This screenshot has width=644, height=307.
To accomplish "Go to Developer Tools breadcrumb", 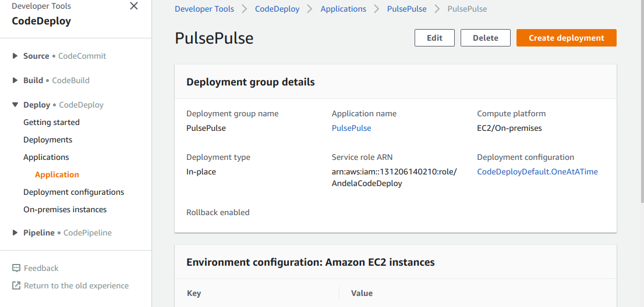I will click(x=204, y=9).
